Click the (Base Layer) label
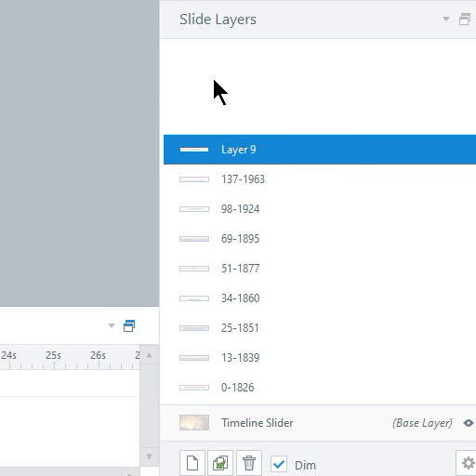The width and height of the screenshot is (476, 476). pyautogui.click(x=422, y=423)
